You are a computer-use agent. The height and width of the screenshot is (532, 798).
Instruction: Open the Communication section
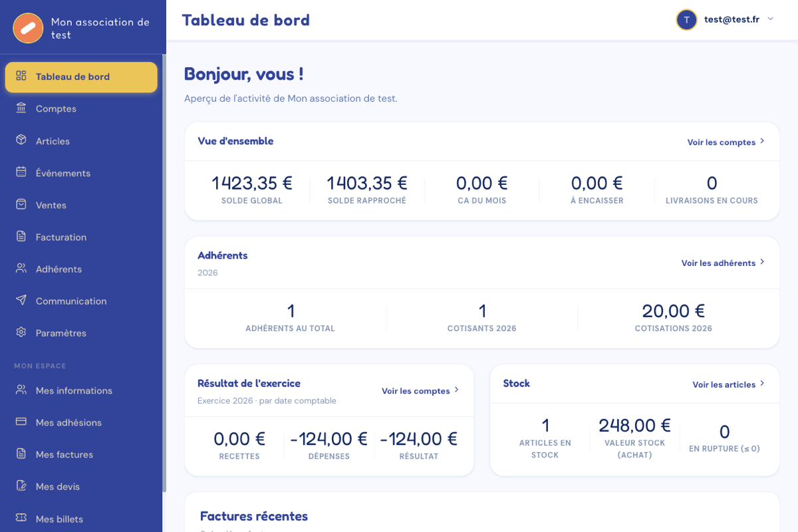pyautogui.click(x=81, y=301)
